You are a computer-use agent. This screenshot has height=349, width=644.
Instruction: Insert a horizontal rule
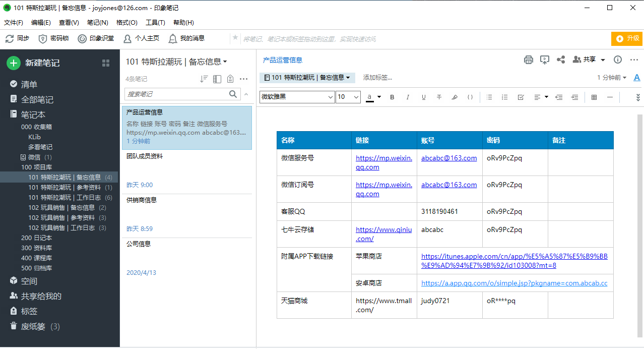tap(610, 97)
